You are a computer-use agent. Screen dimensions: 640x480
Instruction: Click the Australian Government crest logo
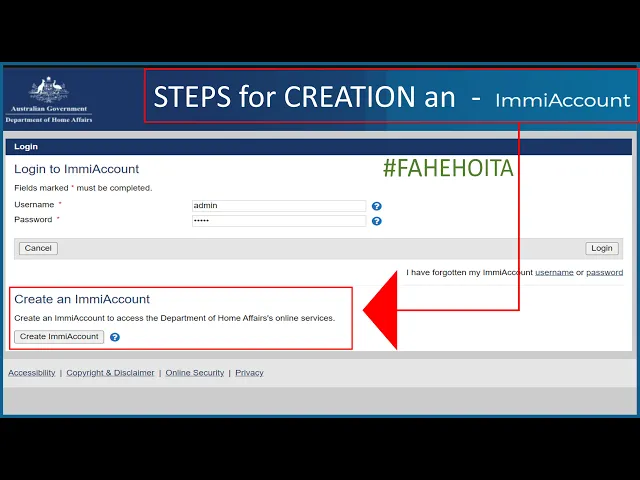tap(48, 91)
